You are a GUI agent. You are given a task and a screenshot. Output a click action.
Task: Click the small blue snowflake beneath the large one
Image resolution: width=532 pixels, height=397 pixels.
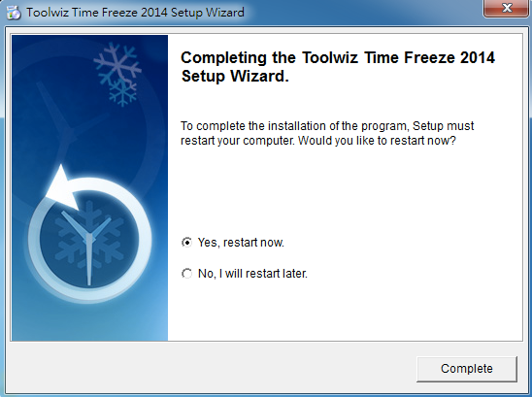pyautogui.click(x=123, y=92)
